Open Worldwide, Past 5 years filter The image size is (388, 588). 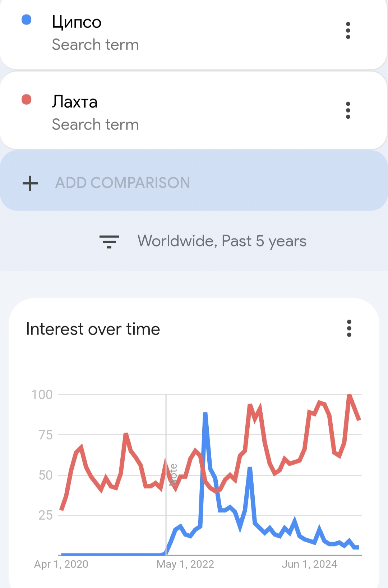(x=222, y=241)
